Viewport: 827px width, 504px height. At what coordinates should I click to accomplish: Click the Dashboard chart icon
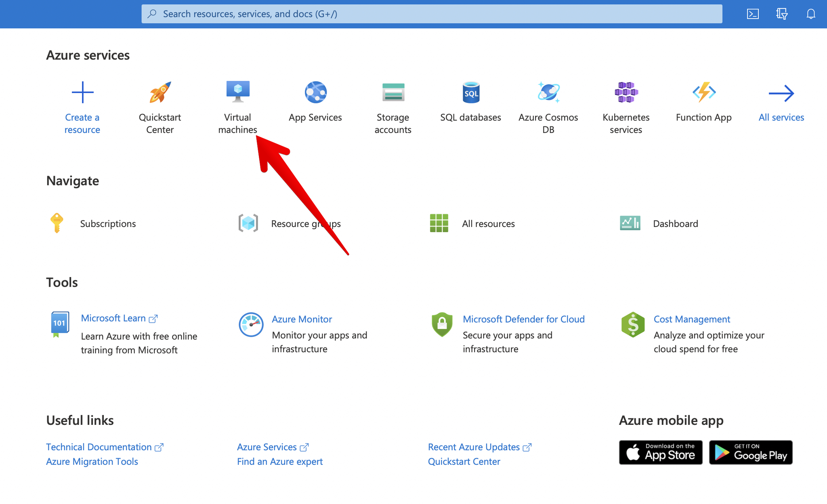[630, 223]
